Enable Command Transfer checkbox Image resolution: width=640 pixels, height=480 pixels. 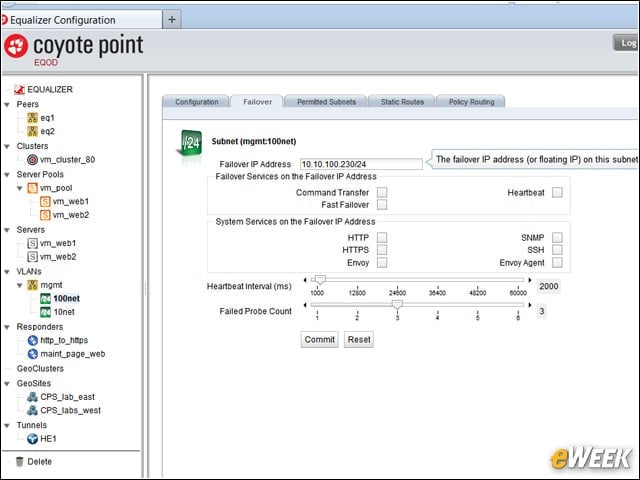coord(382,192)
